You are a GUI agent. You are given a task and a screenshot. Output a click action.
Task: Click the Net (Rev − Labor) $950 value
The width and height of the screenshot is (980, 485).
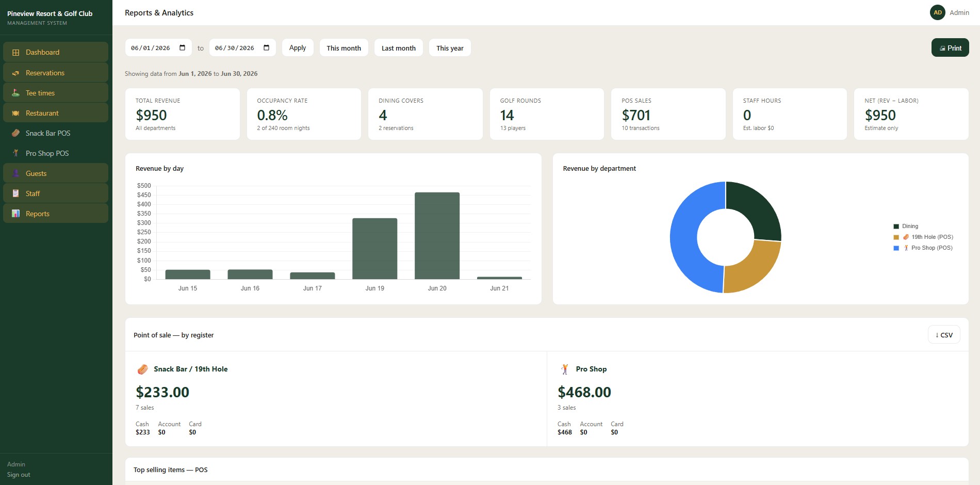880,115
